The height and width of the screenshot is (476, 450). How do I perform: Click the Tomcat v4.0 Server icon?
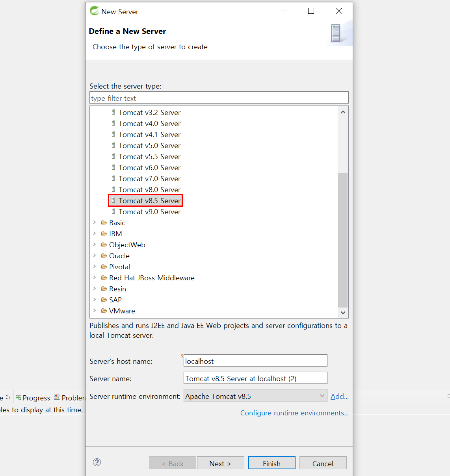click(x=113, y=123)
